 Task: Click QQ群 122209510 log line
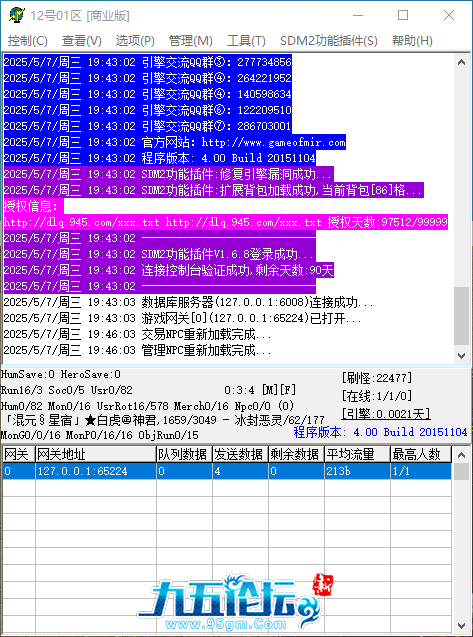[148, 110]
